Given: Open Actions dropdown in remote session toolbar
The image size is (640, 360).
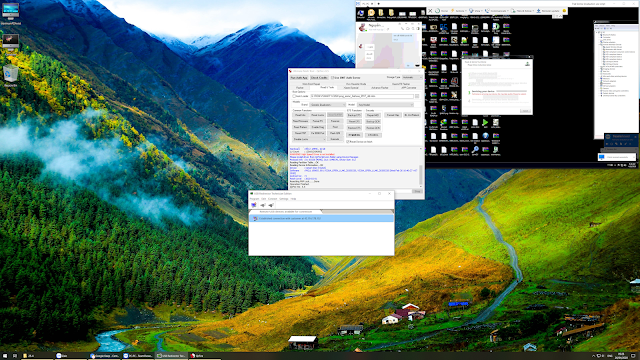Looking at the screenshot, I should pos(460,11).
